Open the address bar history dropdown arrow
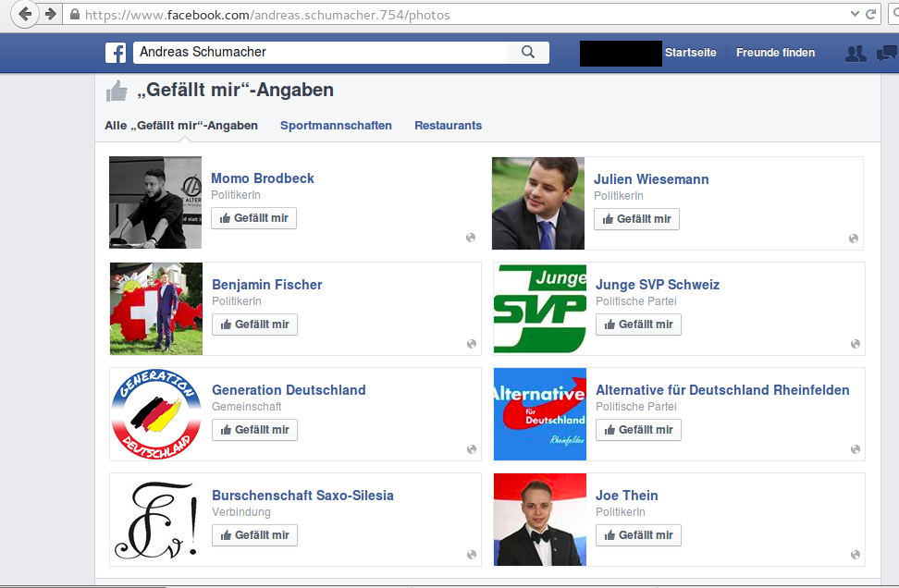899x588 pixels. pos(855,14)
